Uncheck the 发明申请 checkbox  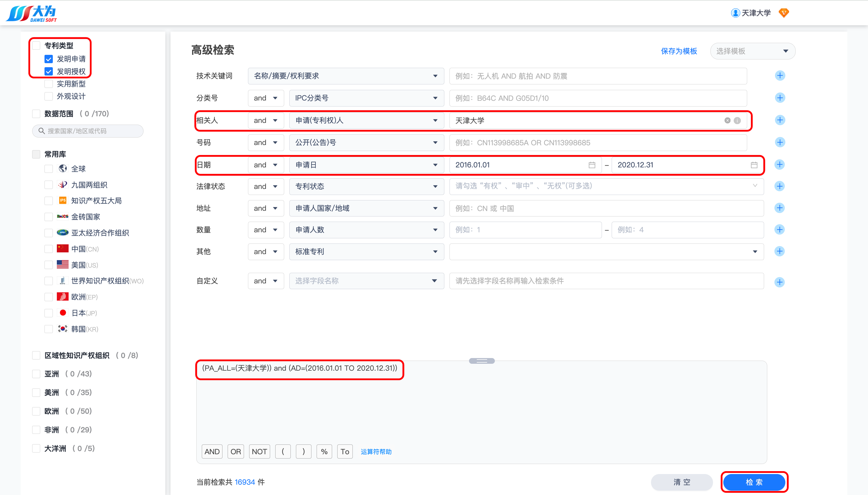(x=49, y=59)
